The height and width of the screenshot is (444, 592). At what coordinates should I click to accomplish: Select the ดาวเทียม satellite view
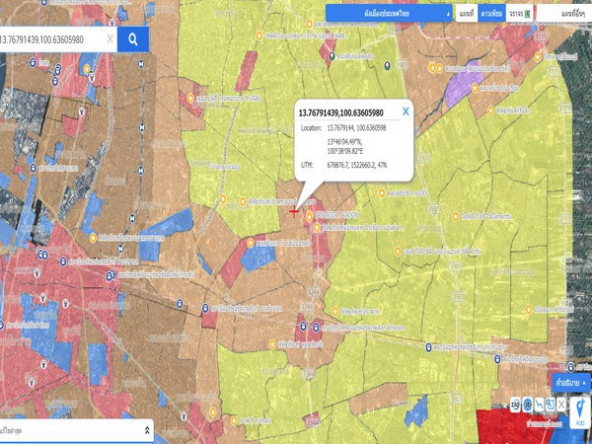pos(492,14)
